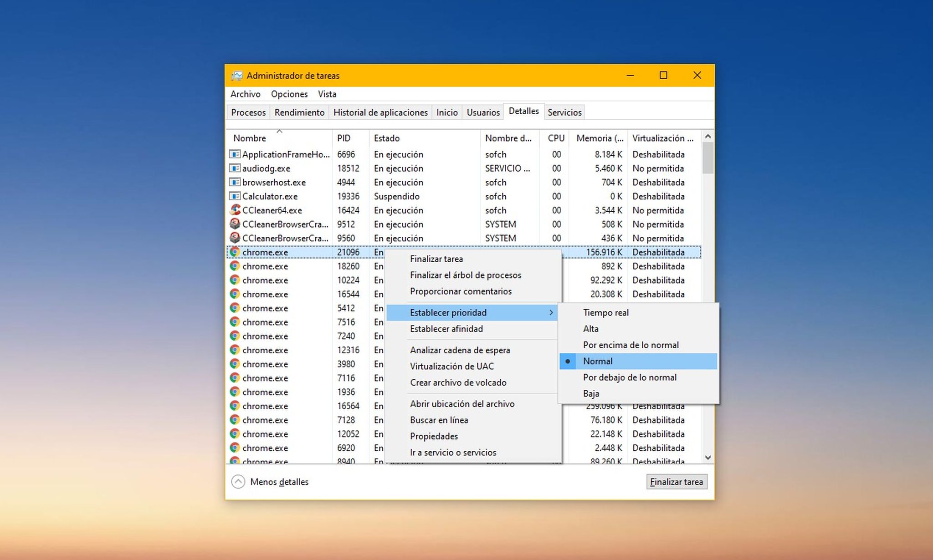Click the CCleaner64.exe application icon

click(235, 210)
